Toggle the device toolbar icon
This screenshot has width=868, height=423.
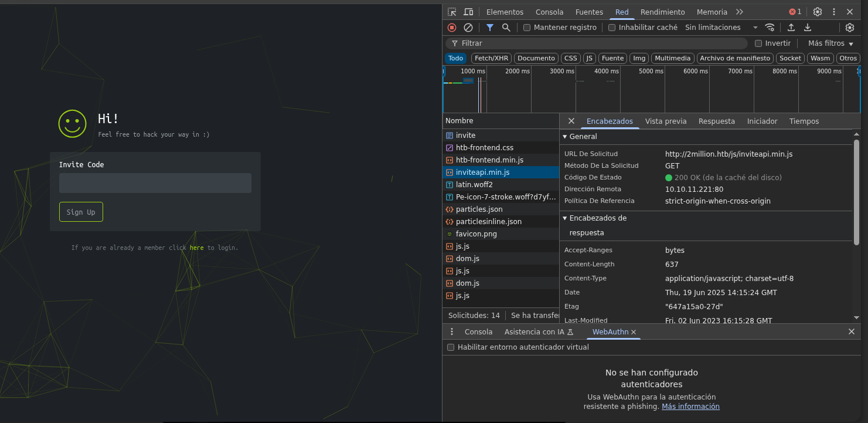pos(468,12)
